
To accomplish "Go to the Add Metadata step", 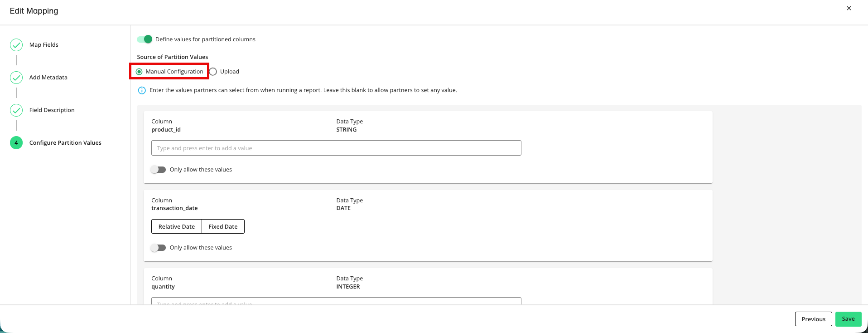I will tap(48, 78).
